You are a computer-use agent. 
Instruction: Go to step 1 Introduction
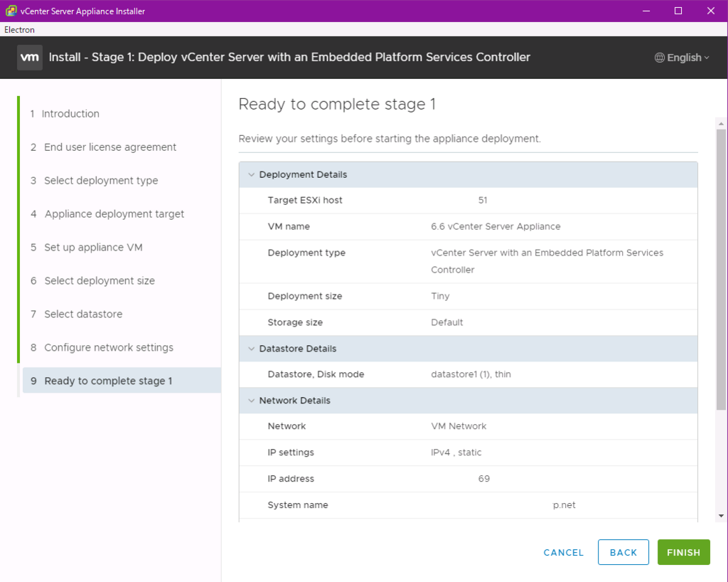point(65,114)
